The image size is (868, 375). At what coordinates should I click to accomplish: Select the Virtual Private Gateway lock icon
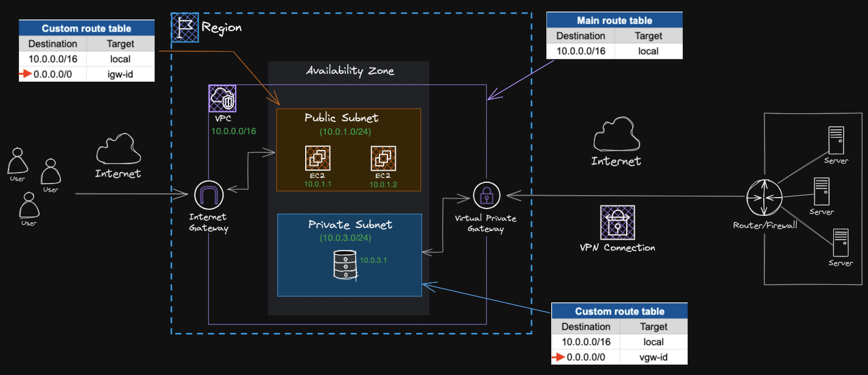(x=487, y=196)
